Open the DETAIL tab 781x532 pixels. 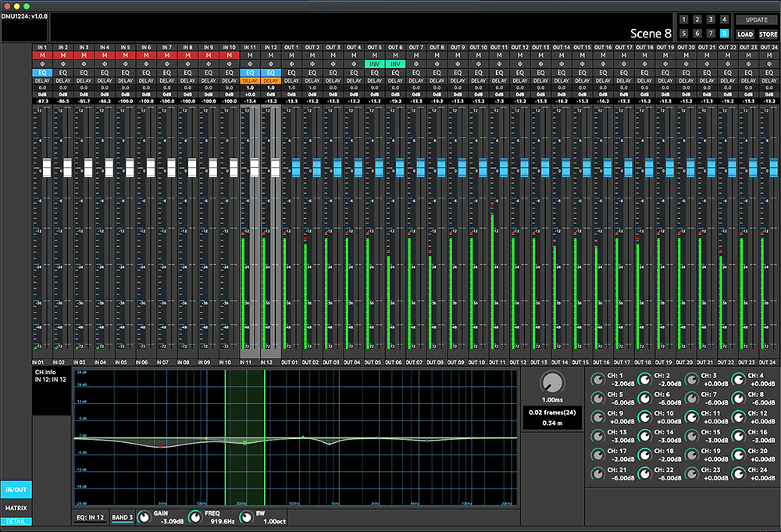[x=16, y=521]
